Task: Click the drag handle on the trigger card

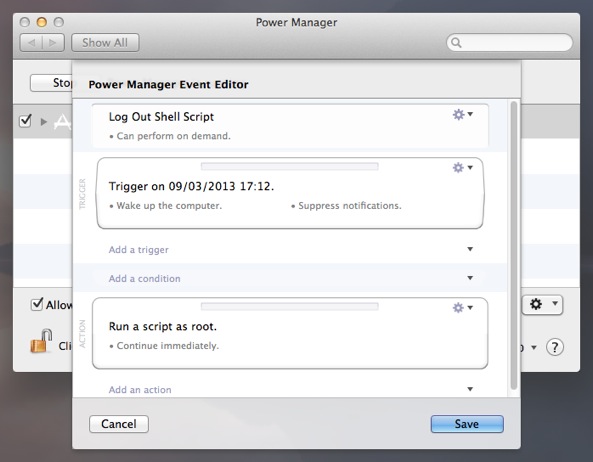Action: click(290, 166)
